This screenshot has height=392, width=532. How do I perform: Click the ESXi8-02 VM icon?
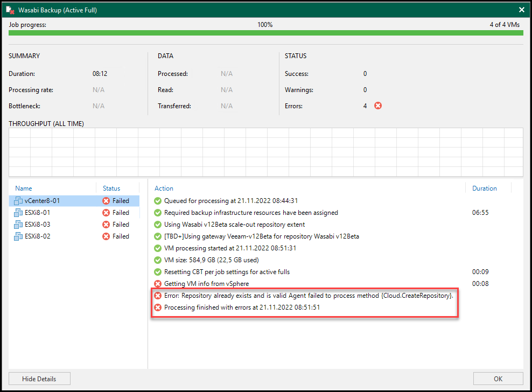(18, 236)
